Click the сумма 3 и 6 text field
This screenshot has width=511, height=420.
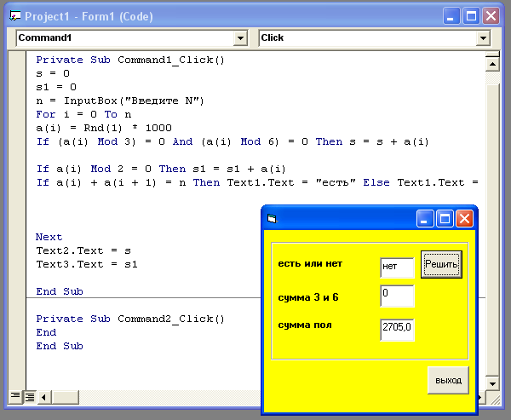pyautogui.click(x=397, y=296)
